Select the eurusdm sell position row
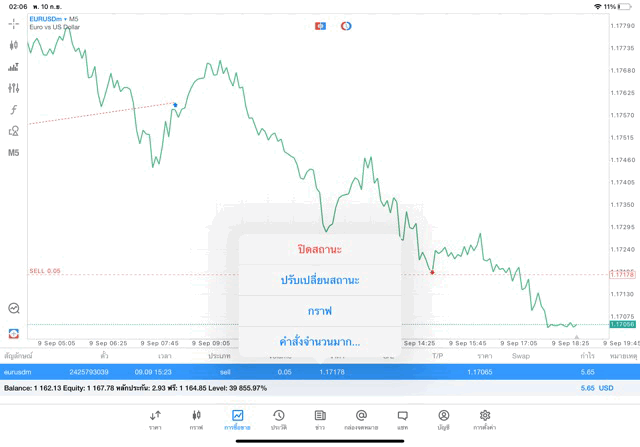 pos(100,372)
